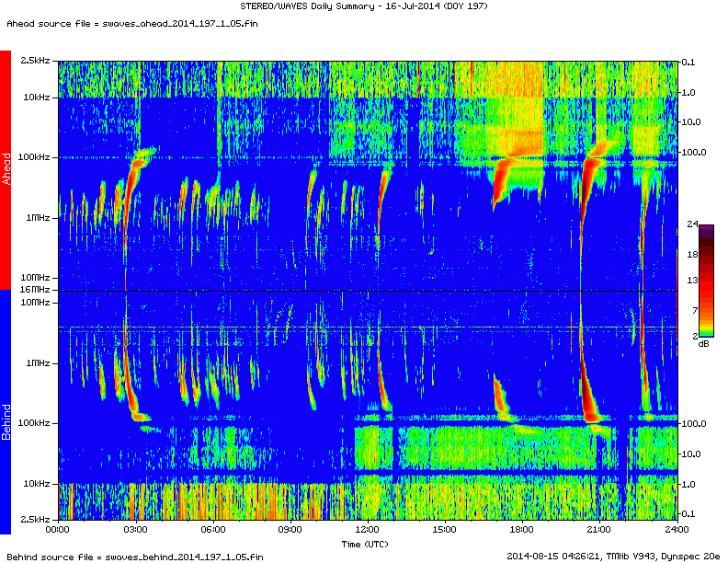The width and height of the screenshot is (728, 563).
Task: Select the Behind source file name text
Action: point(185,557)
